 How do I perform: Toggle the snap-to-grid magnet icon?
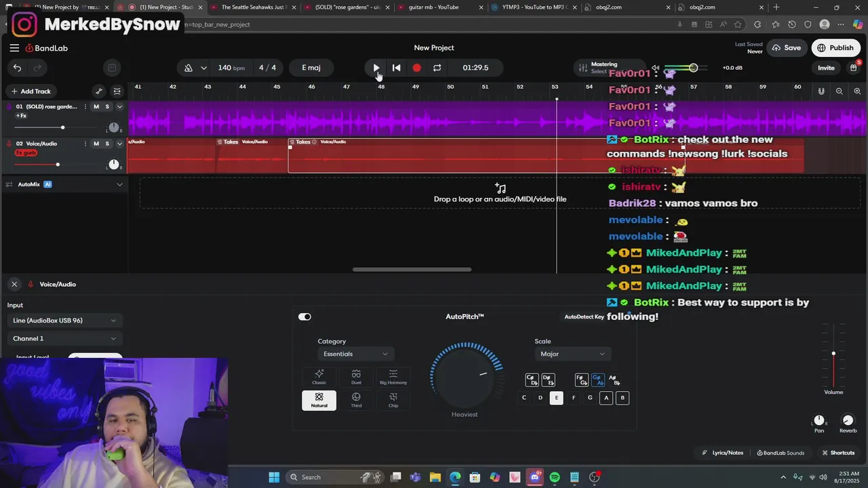(821, 91)
